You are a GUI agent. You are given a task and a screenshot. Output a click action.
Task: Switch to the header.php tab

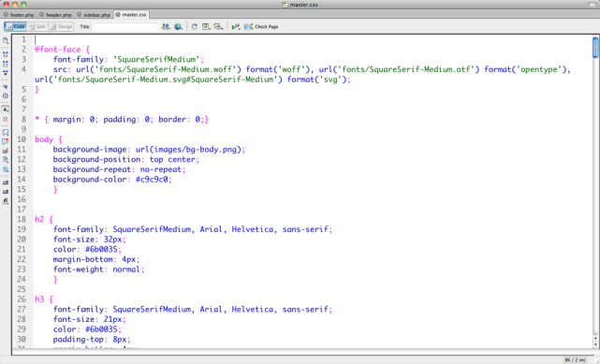59,15
